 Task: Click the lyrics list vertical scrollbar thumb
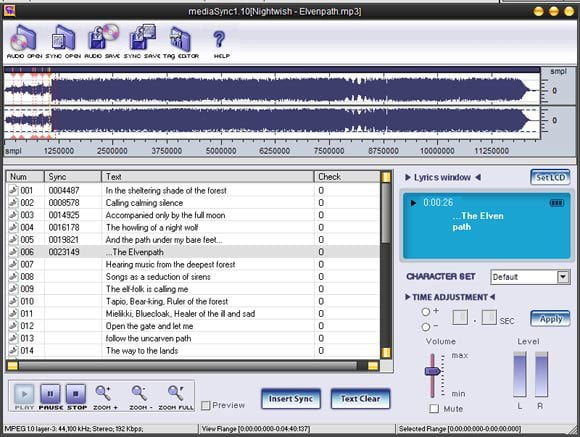coord(386,213)
